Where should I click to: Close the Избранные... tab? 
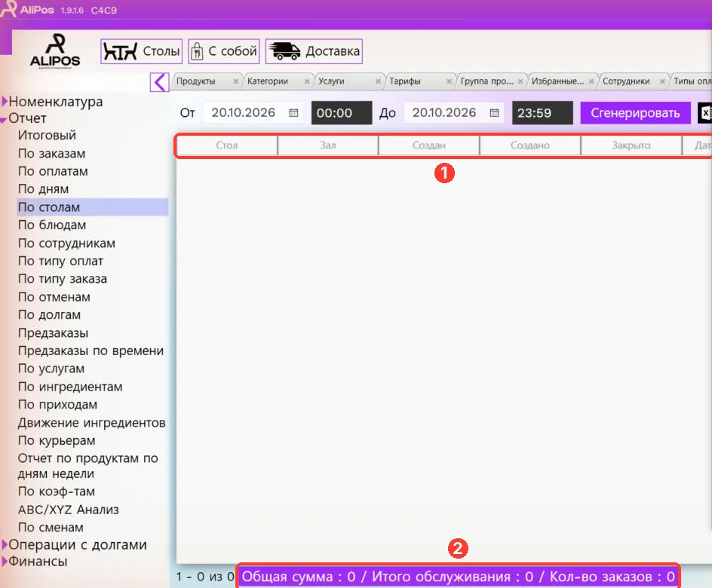click(591, 81)
